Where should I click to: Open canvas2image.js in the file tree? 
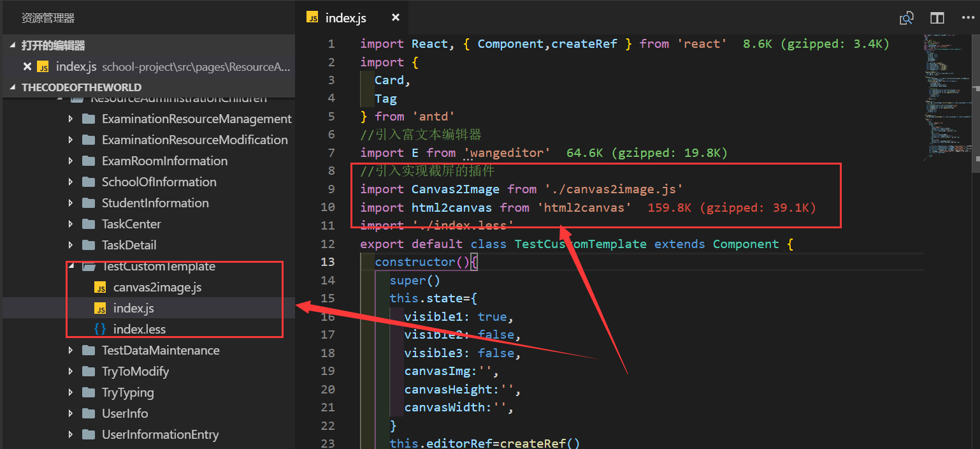[x=157, y=288]
